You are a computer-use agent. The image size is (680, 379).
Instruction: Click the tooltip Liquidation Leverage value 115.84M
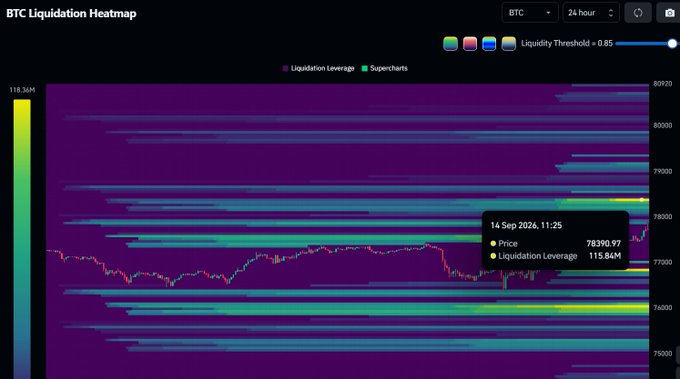[605, 256]
